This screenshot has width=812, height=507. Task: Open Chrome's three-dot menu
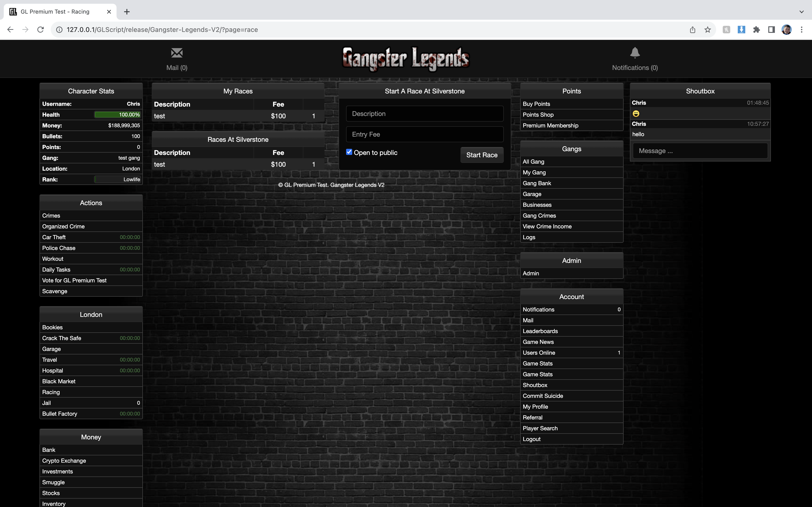click(x=801, y=30)
